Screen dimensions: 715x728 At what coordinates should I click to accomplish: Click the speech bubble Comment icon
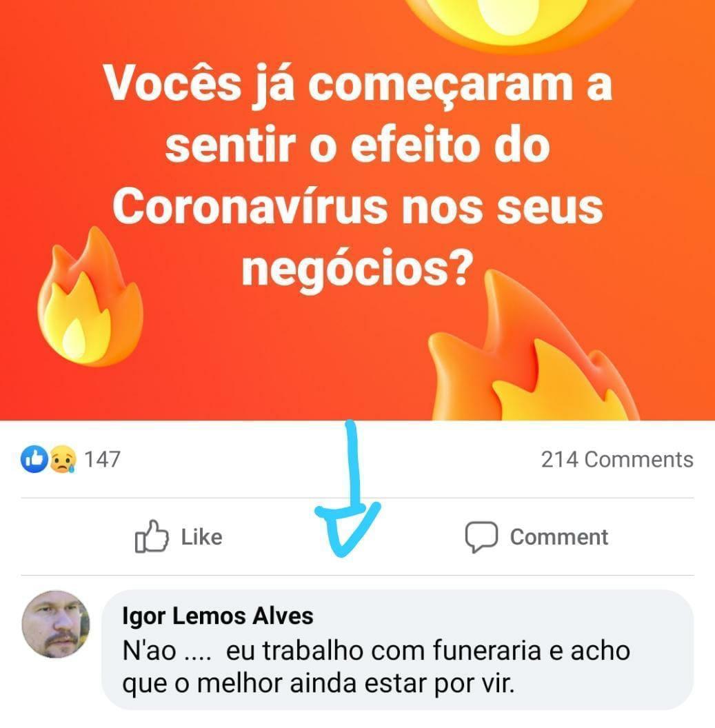pyautogui.click(x=481, y=537)
